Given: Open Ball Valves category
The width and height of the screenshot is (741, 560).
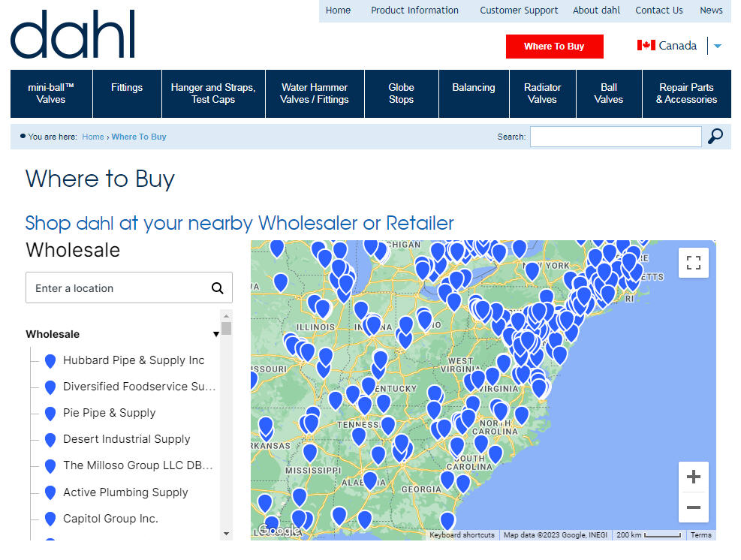Looking at the screenshot, I should 609,94.
